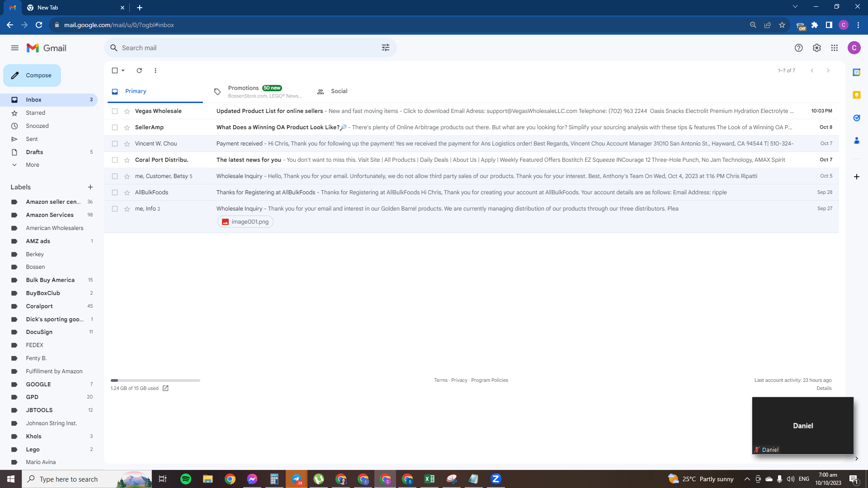
Task: Select the me, Customer, Betsy conversation checkbox
Action: (115, 176)
